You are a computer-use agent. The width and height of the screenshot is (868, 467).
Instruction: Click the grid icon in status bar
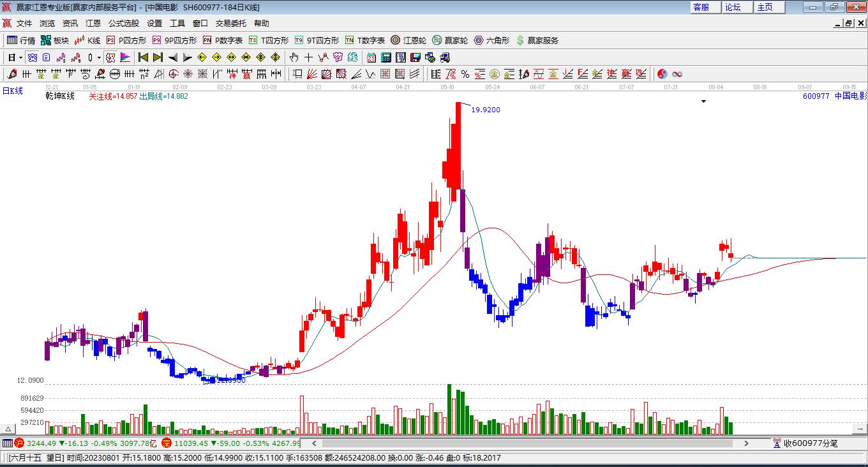point(7,443)
